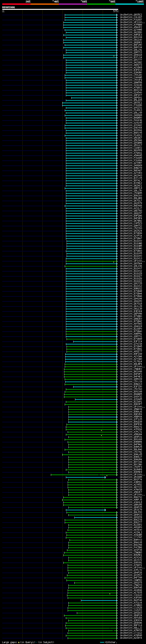This screenshot has height=644, width=146.
Task: Click the 'UniRef100_B4FQP4' label
Action: tap(131, 218)
